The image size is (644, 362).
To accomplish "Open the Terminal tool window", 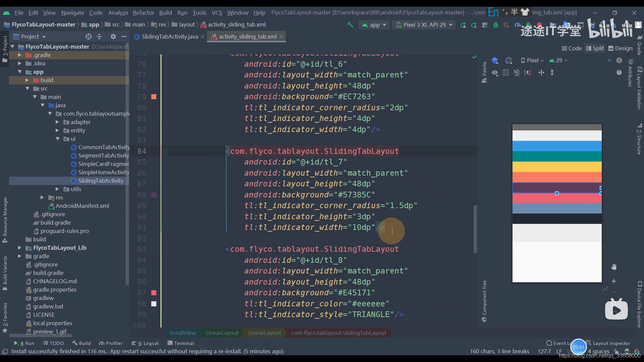I will point(181,343).
